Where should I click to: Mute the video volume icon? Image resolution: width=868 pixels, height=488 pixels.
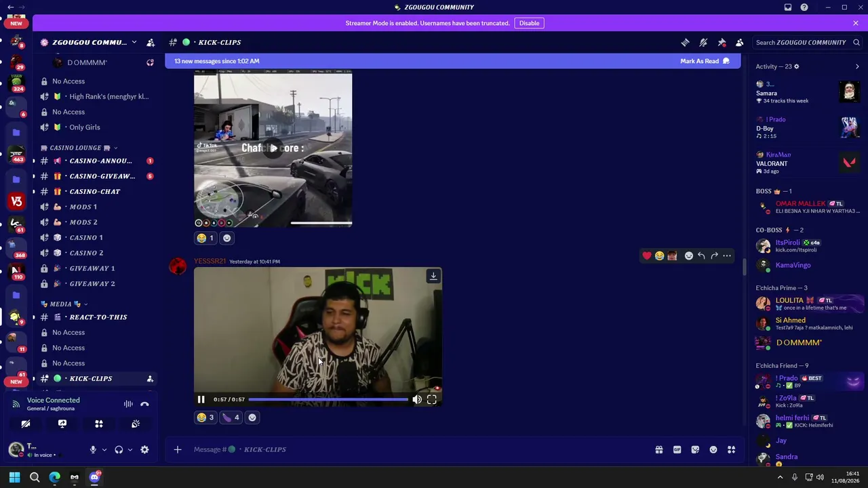point(417,400)
